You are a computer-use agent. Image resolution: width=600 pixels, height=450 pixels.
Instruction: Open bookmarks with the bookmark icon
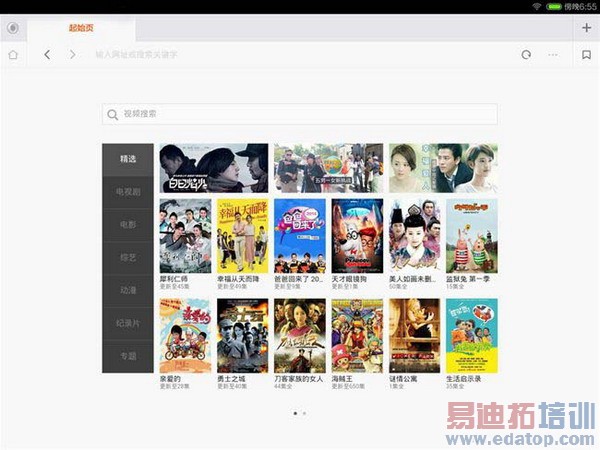[586, 55]
